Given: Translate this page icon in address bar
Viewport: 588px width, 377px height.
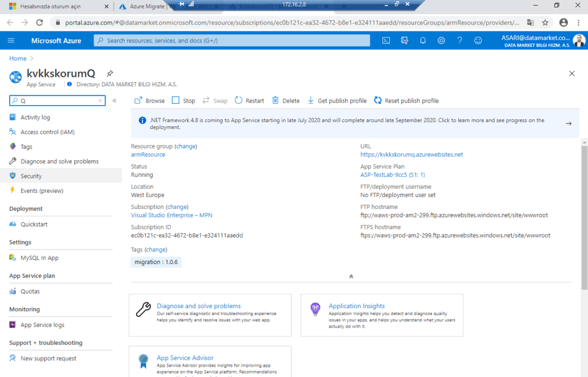Looking at the screenshot, I should coord(530,22).
